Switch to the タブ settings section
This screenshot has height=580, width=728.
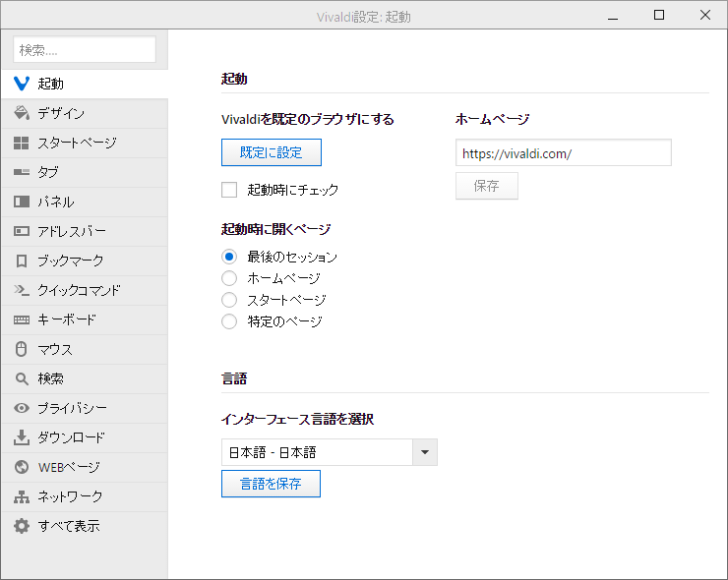tap(85, 172)
